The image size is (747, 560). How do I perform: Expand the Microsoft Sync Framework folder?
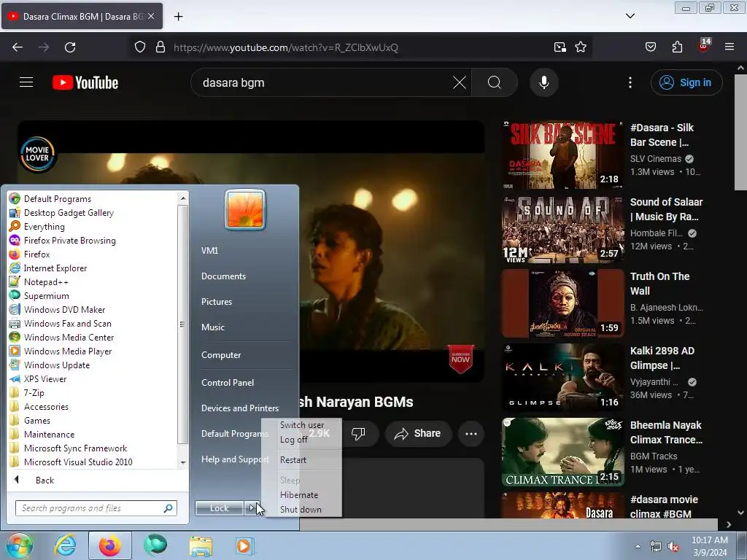(x=75, y=448)
